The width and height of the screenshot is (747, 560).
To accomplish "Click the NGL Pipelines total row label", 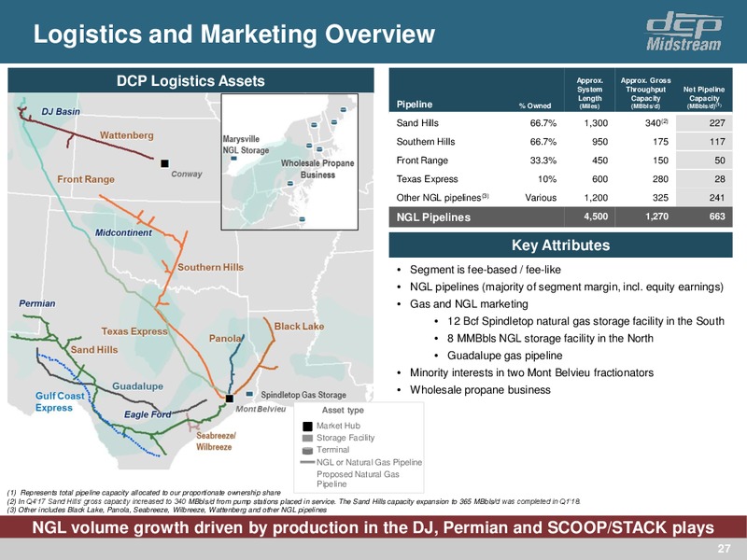I will click(x=433, y=217).
